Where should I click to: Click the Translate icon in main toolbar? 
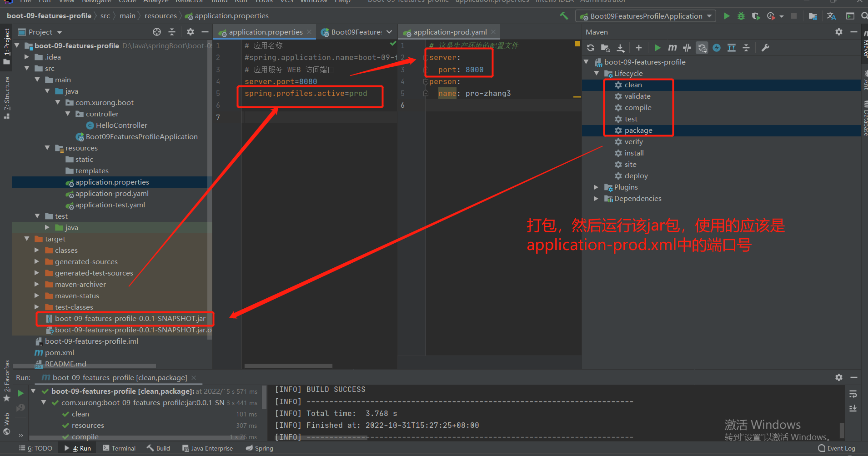[x=832, y=16]
